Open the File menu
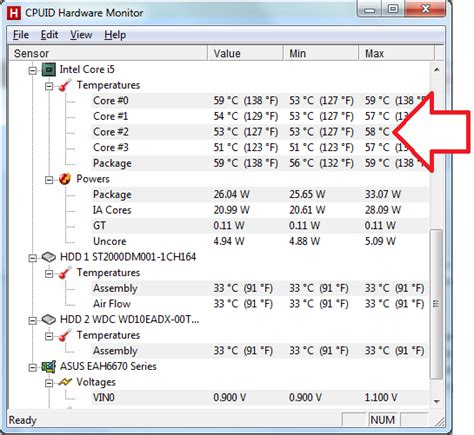Screen dimensions: 474x435 click(x=21, y=35)
